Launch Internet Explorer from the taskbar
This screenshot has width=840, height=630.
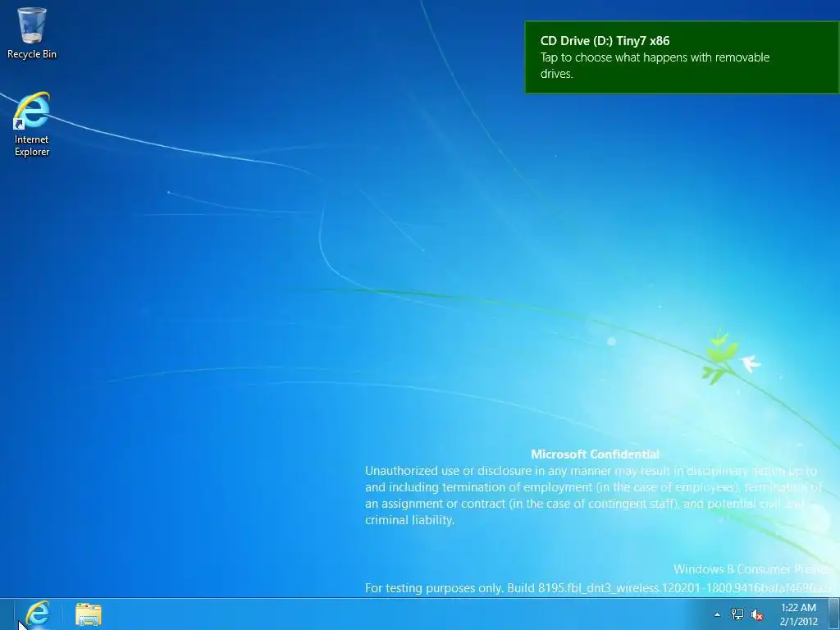[38, 614]
